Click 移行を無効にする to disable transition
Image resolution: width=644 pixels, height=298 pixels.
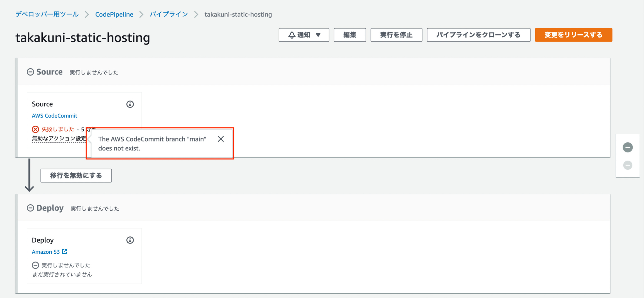[x=76, y=175]
